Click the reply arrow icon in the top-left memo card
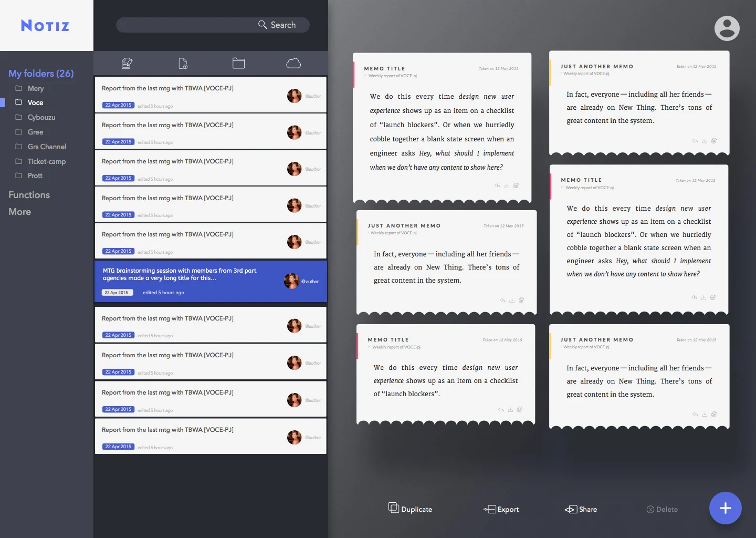 497,185
